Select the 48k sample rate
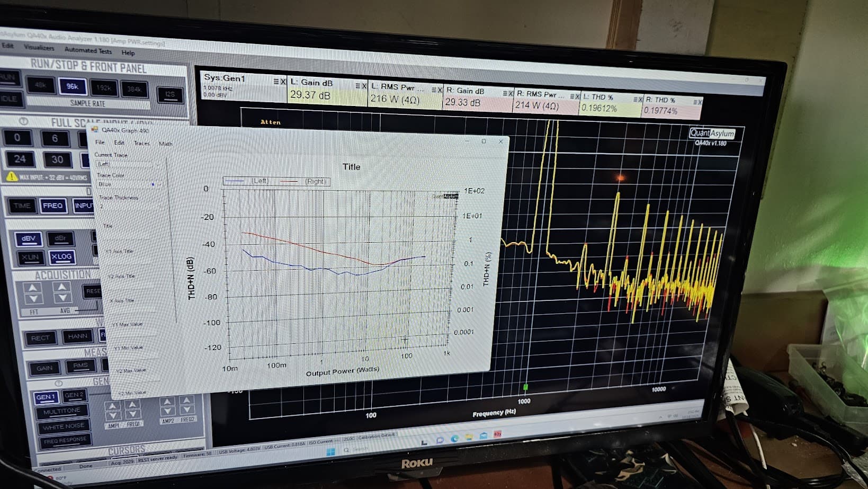The image size is (868, 489). point(41,85)
